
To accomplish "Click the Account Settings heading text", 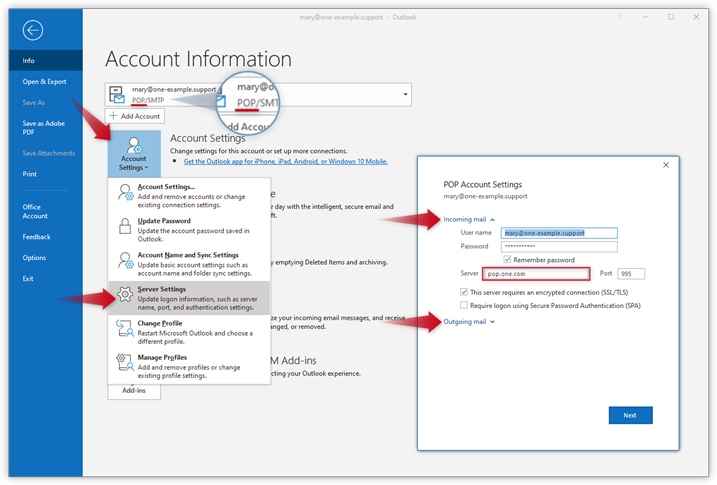I will [208, 138].
